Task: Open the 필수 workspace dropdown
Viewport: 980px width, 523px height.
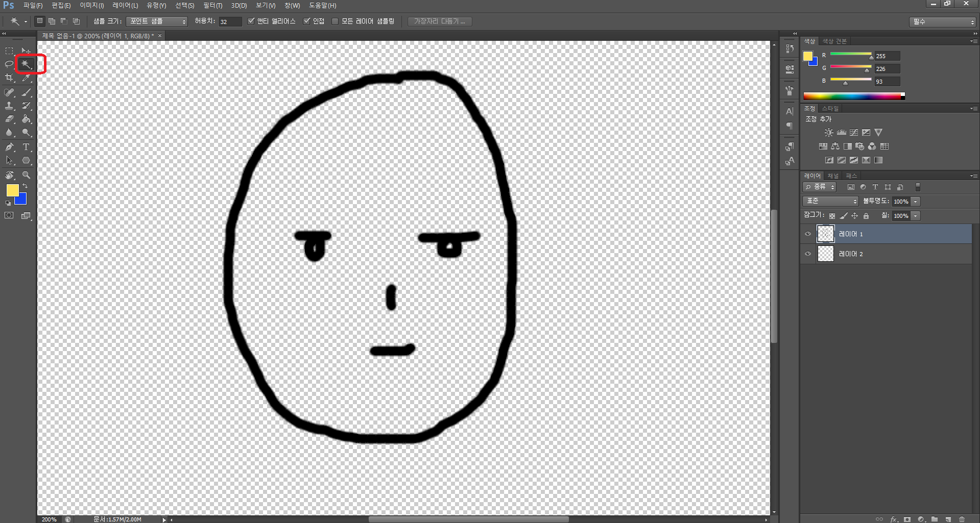Action: coord(943,22)
